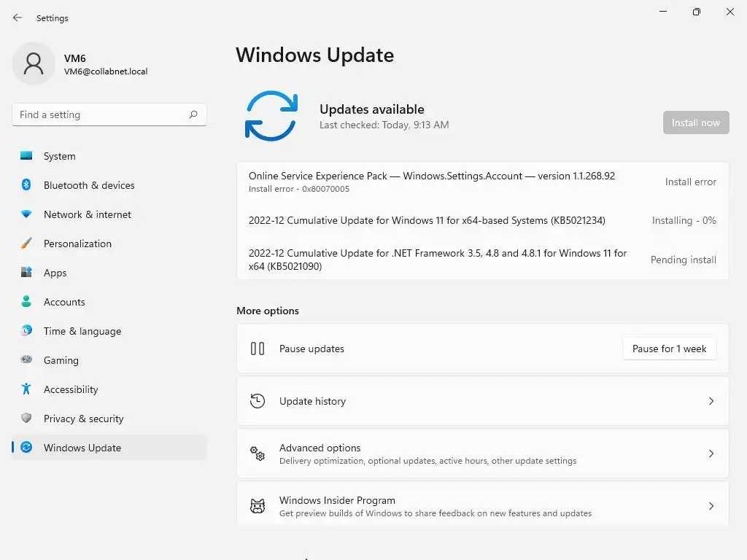This screenshot has width=747, height=560.
Task: Click the Gaming controller icon
Action: pyautogui.click(x=26, y=359)
